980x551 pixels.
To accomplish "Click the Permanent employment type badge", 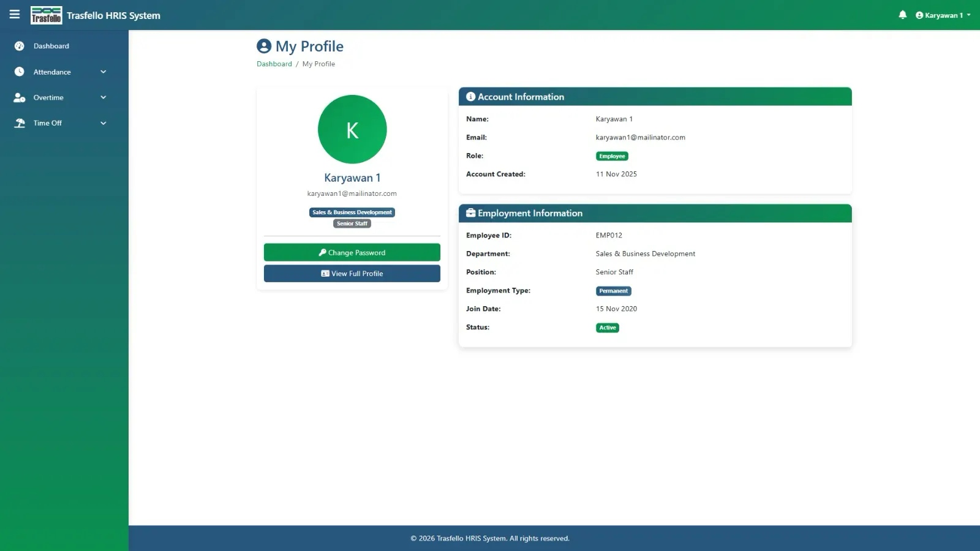I will pos(613,291).
